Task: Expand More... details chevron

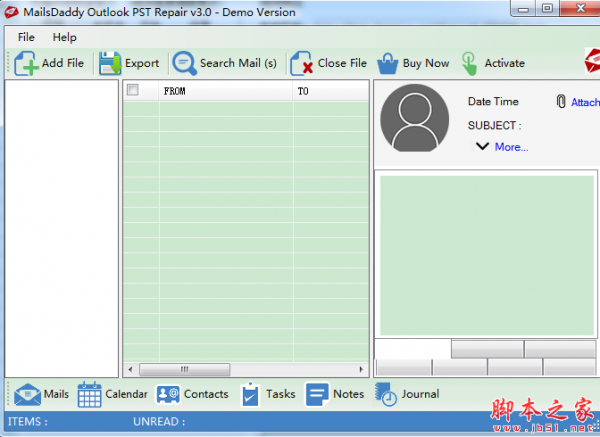Action: pos(482,146)
